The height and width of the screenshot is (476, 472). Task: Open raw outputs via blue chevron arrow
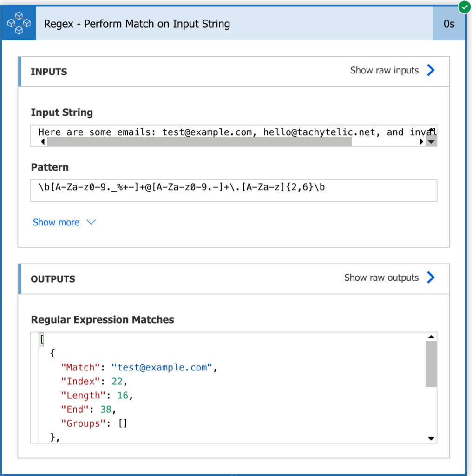(431, 278)
